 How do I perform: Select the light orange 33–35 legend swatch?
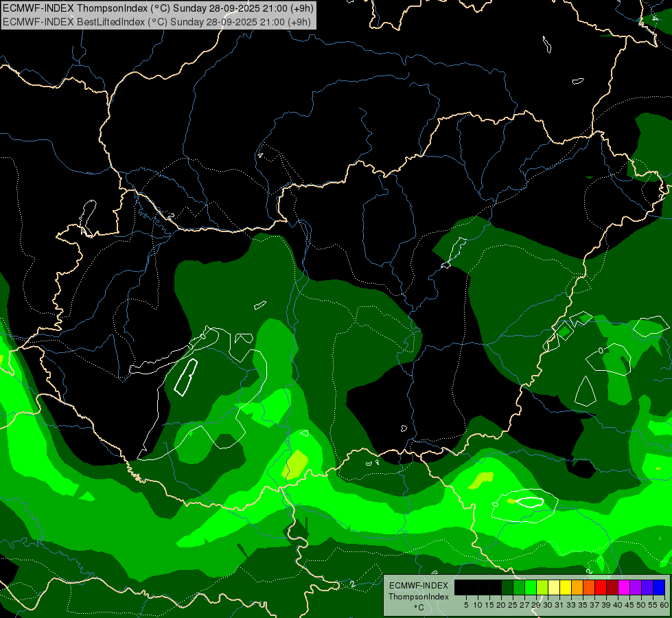[x=577, y=588]
